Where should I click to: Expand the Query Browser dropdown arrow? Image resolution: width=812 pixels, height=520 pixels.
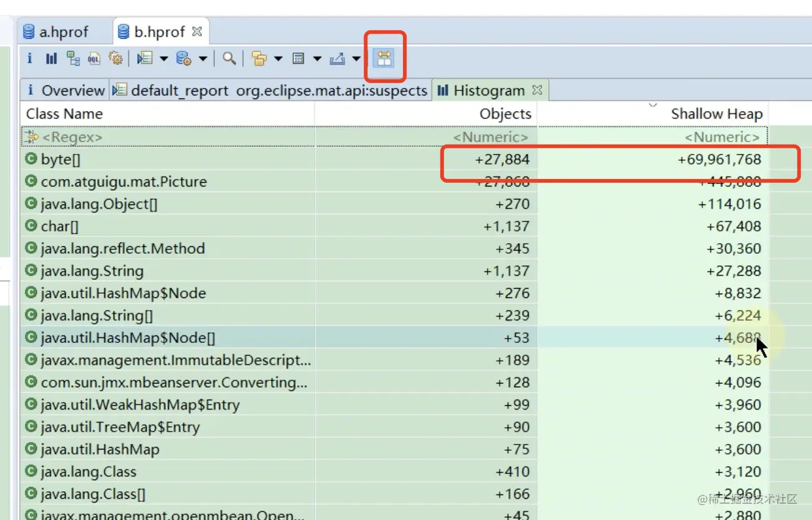[203, 59]
